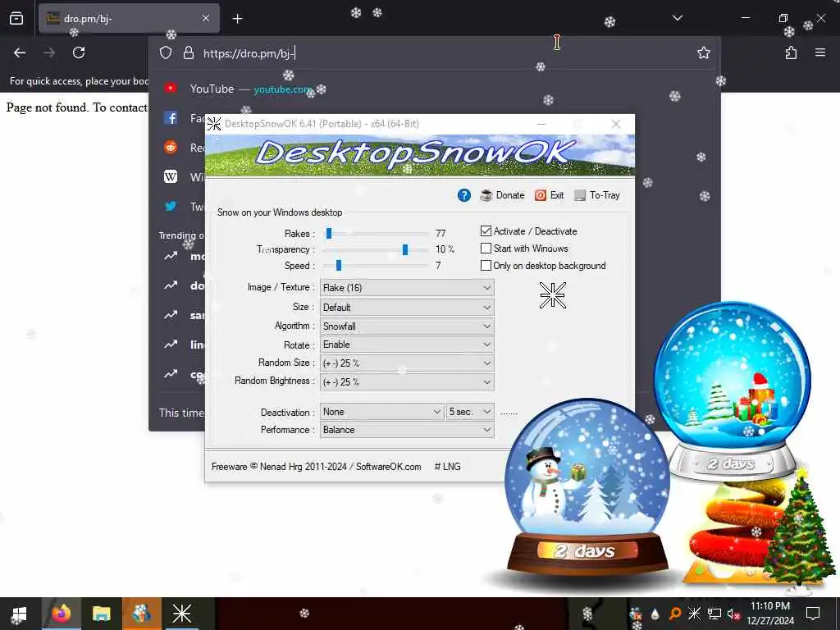Adjust the Speed slider

pyautogui.click(x=338, y=266)
